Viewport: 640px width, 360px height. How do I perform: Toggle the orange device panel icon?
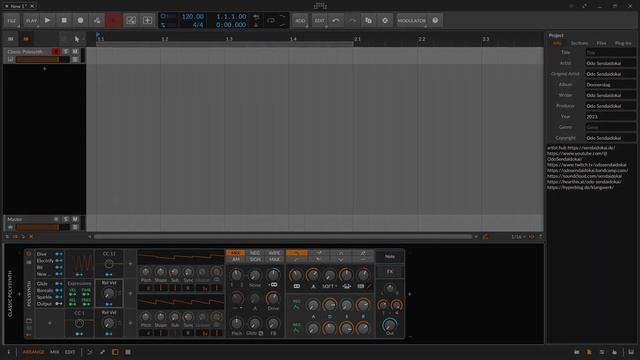pos(115,352)
